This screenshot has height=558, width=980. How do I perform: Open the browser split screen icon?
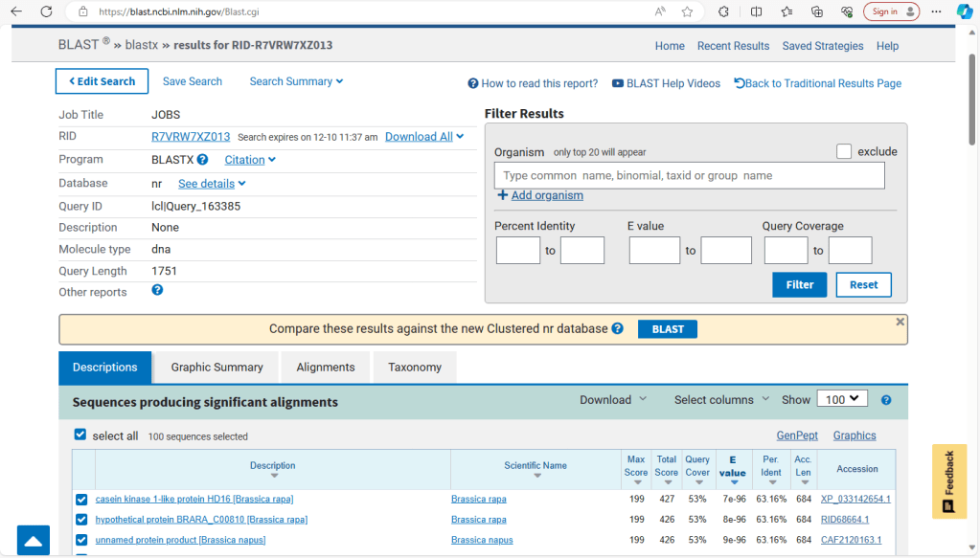click(757, 11)
